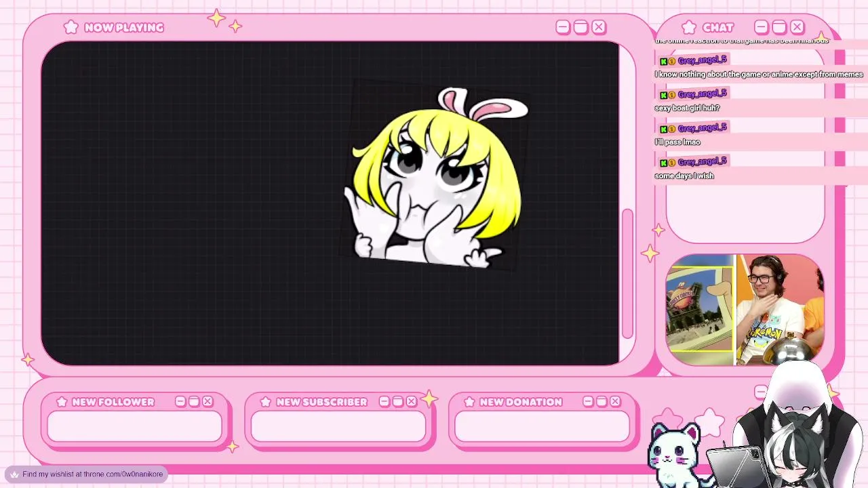Click the bunny-ear blonde emote image
Viewport: 868px width, 488px height.
(x=436, y=178)
